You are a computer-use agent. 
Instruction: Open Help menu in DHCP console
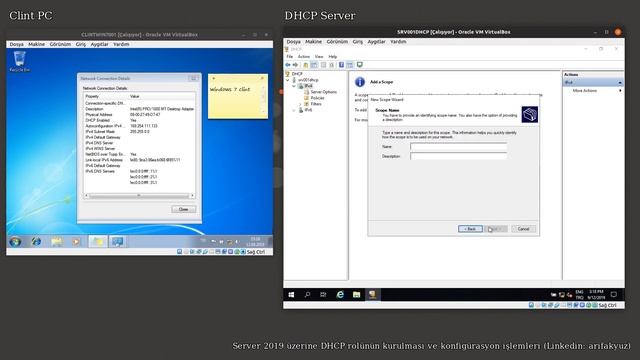point(333,57)
